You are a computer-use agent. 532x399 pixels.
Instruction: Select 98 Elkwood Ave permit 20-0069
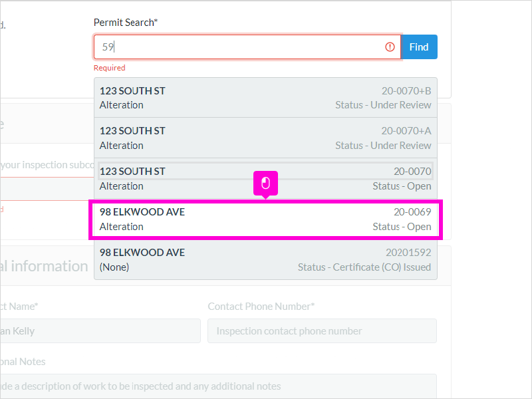click(x=265, y=219)
